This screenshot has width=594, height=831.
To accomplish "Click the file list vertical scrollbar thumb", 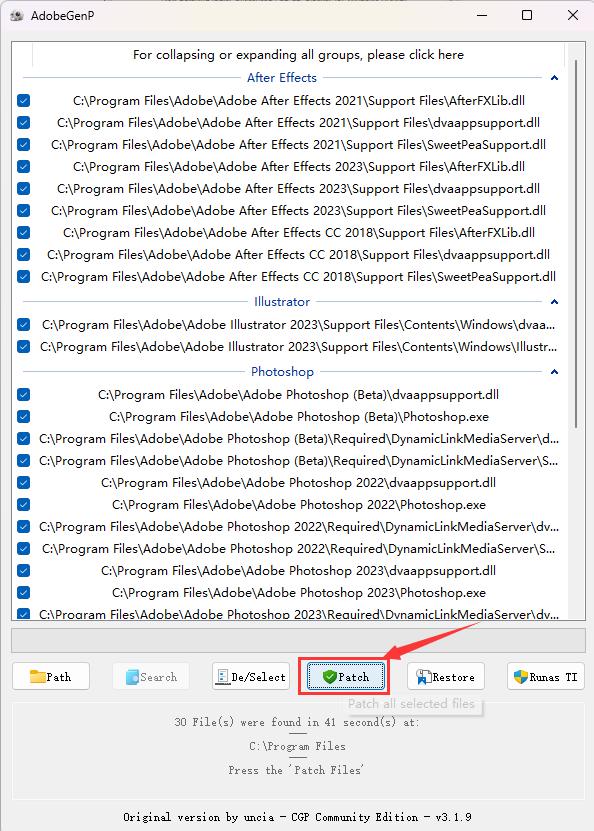I will [576, 244].
